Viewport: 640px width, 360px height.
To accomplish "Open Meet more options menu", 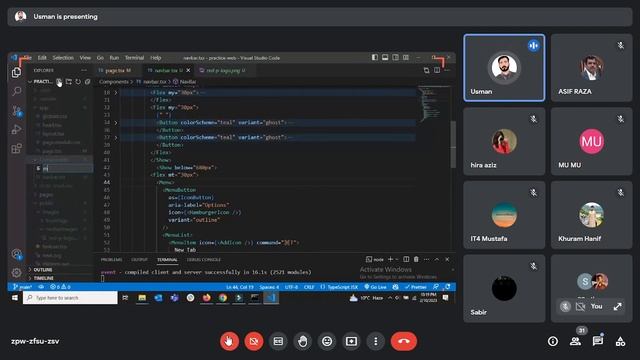I will pos(376,341).
